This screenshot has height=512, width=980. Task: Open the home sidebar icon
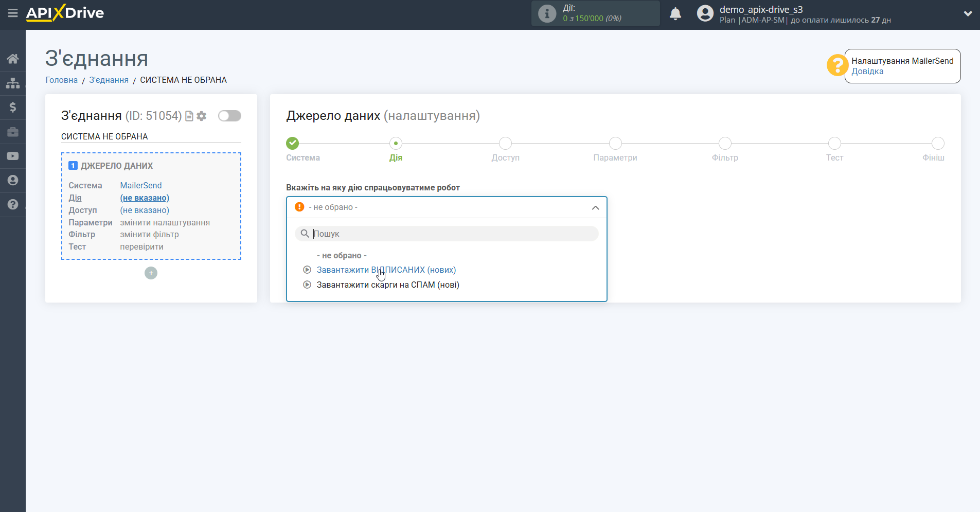pyautogui.click(x=13, y=59)
